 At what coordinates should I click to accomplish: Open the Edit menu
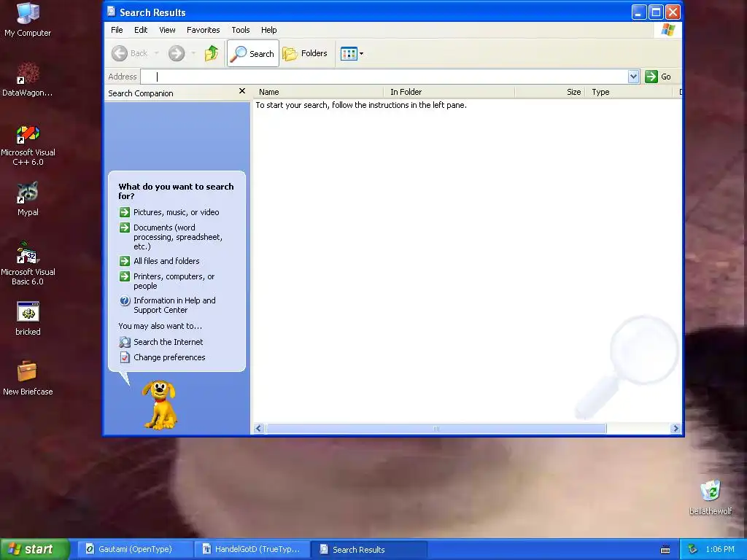click(141, 30)
